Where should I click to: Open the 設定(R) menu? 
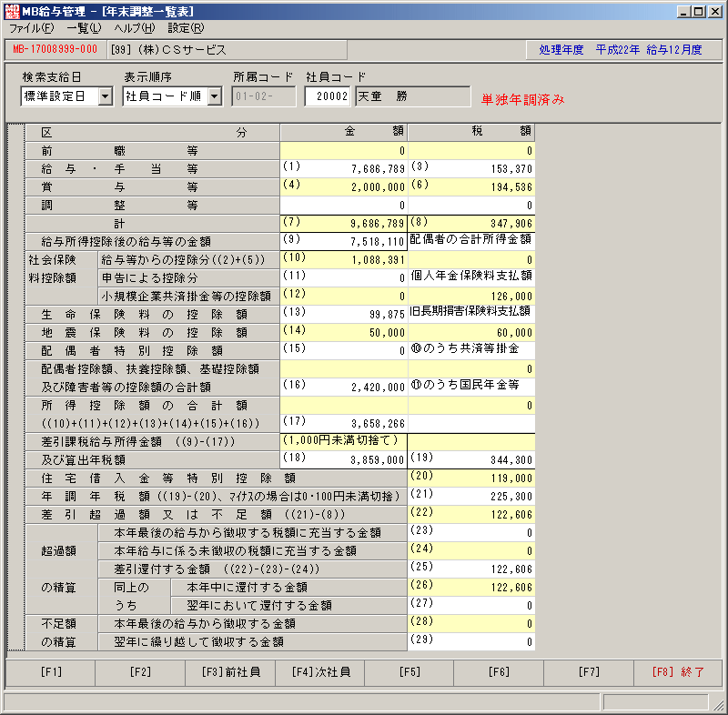186,28
